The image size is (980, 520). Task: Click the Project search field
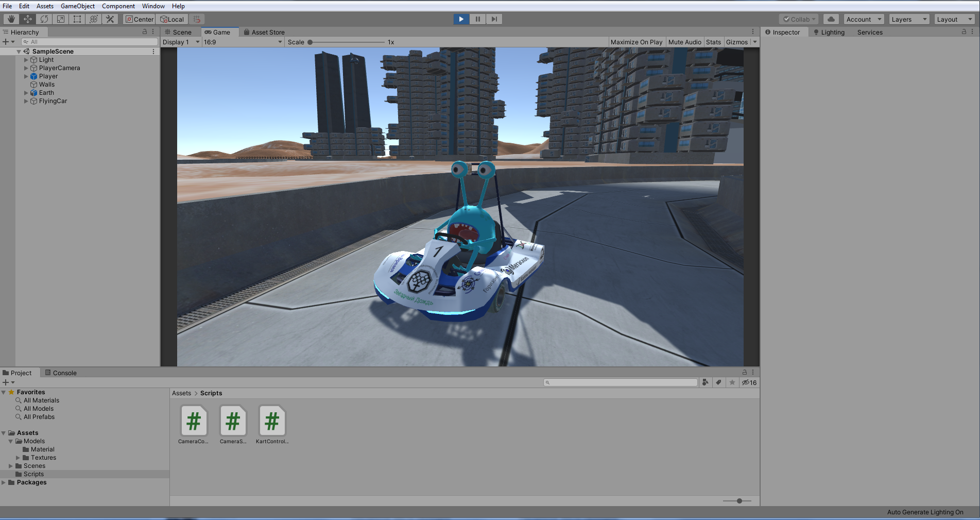621,382
